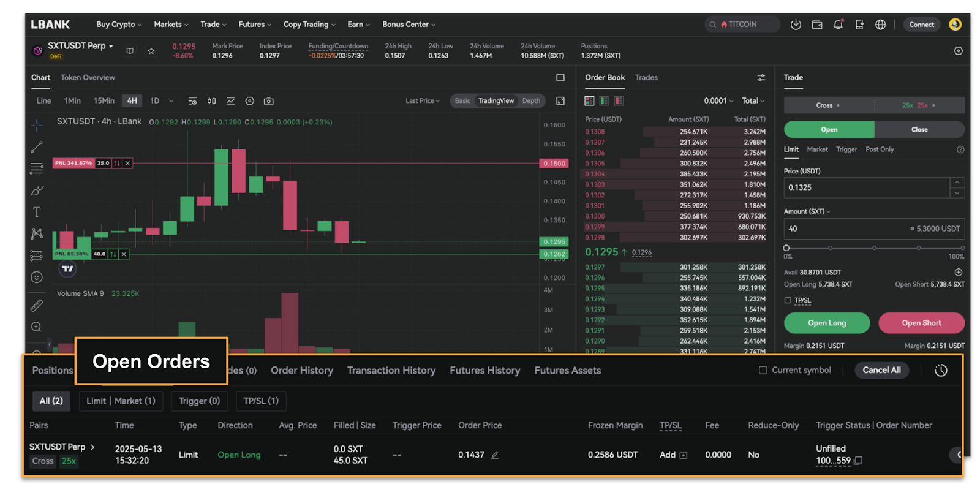Switch to the Open order toggle
Screen dimensions: 980x484
[829, 129]
